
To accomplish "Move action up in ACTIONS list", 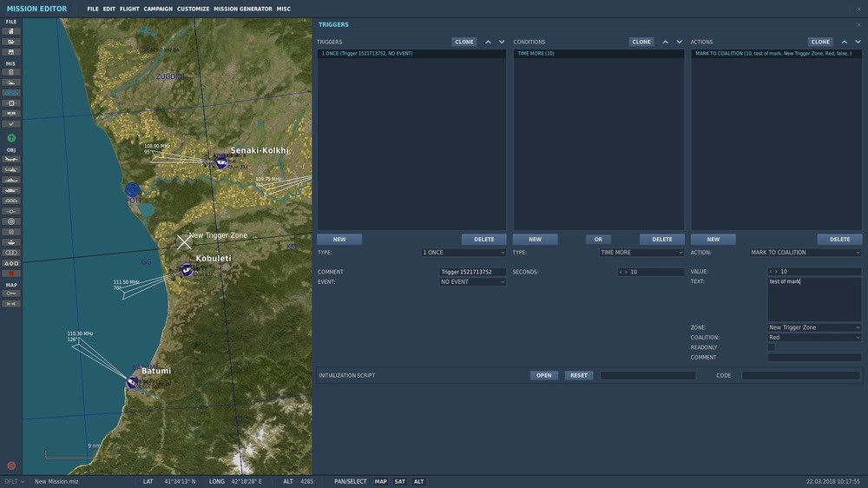I will click(x=845, y=42).
